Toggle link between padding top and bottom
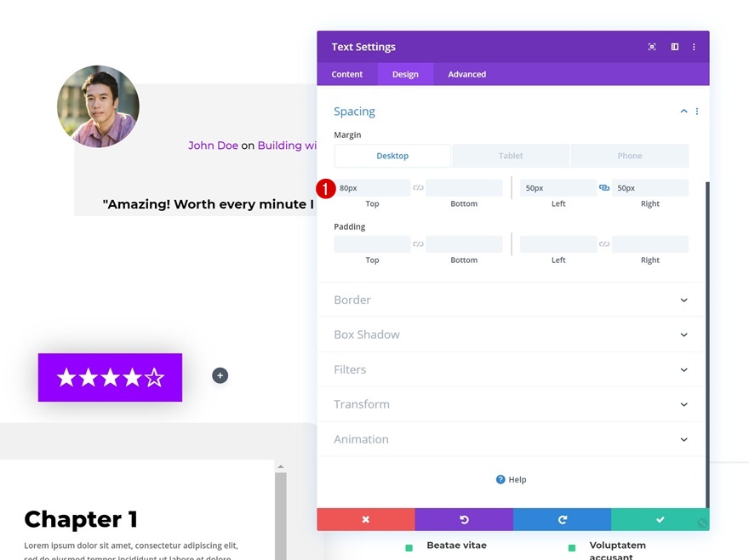 (418, 244)
